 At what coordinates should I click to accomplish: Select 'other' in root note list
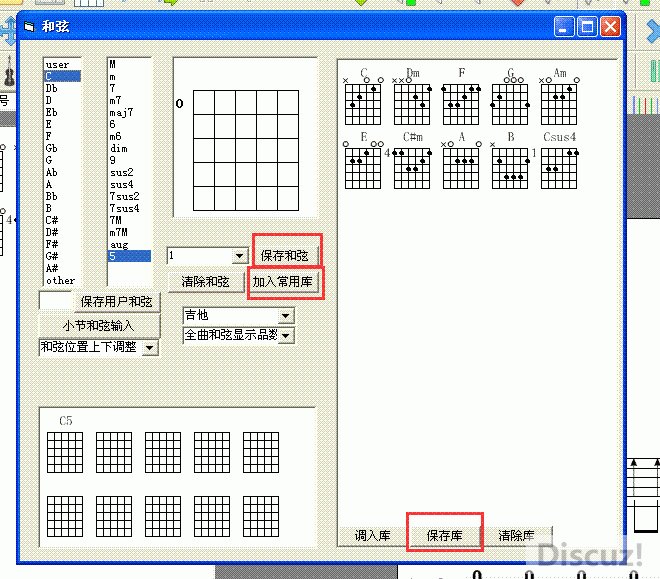[62, 280]
